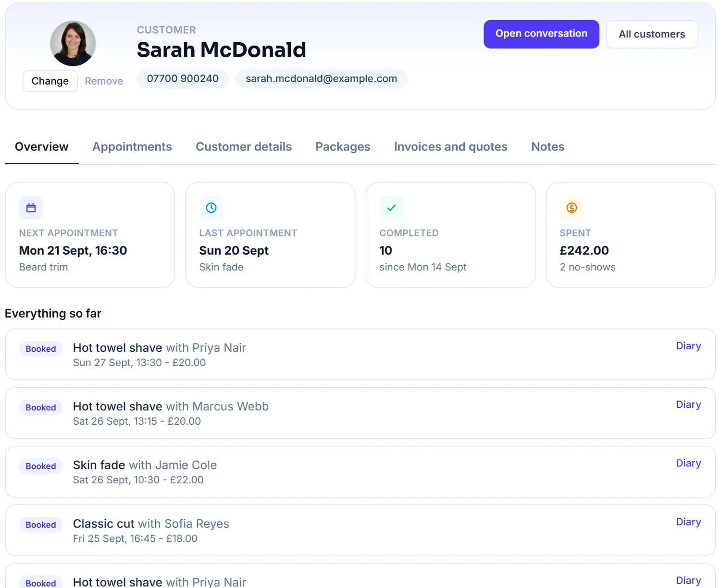721x588 pixels.
Task: Click Booked badge on Classic cut row
Action: (41, 525)
